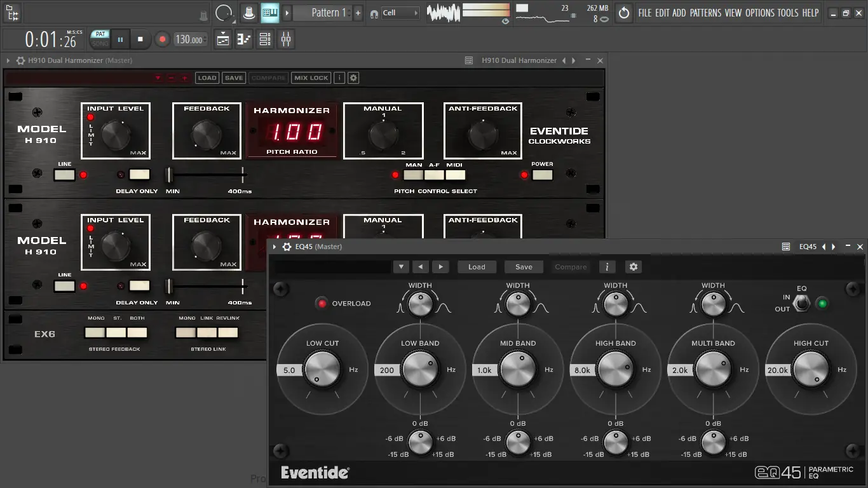This screenshot has width=868, height=488.
Task: Toggle the bottom unit LINE button
Action: click(x=64, y=286)
